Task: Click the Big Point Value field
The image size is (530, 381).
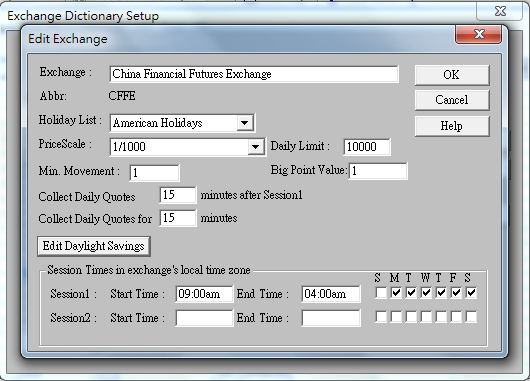Action: click(x=378, y=171)
